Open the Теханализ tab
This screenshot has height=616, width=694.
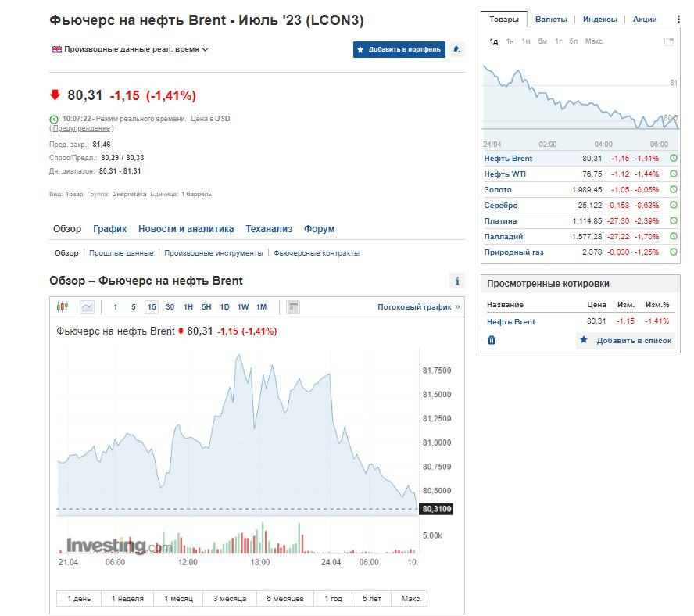pos(269,229)
